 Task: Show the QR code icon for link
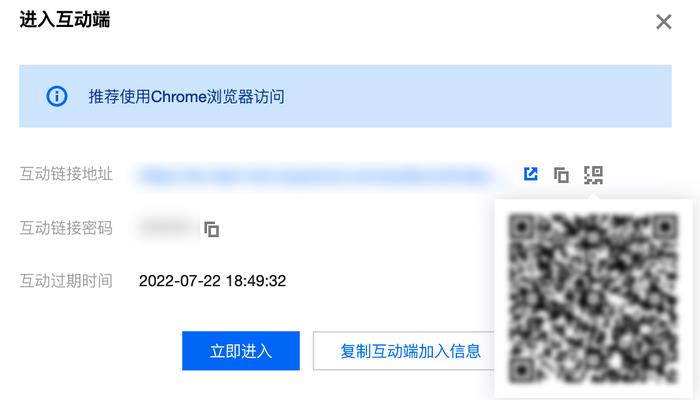click(593, 175)
